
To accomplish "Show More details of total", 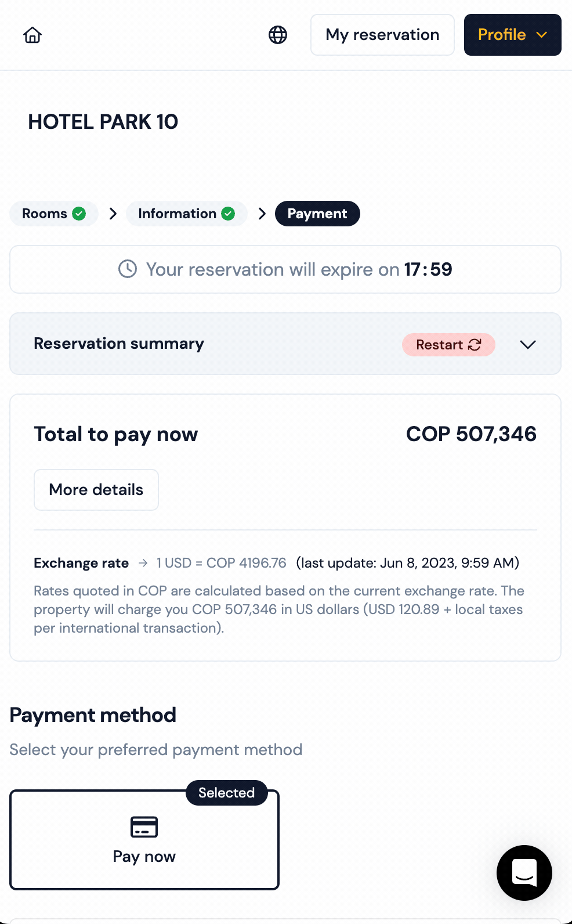I will (x=96, y=490).
